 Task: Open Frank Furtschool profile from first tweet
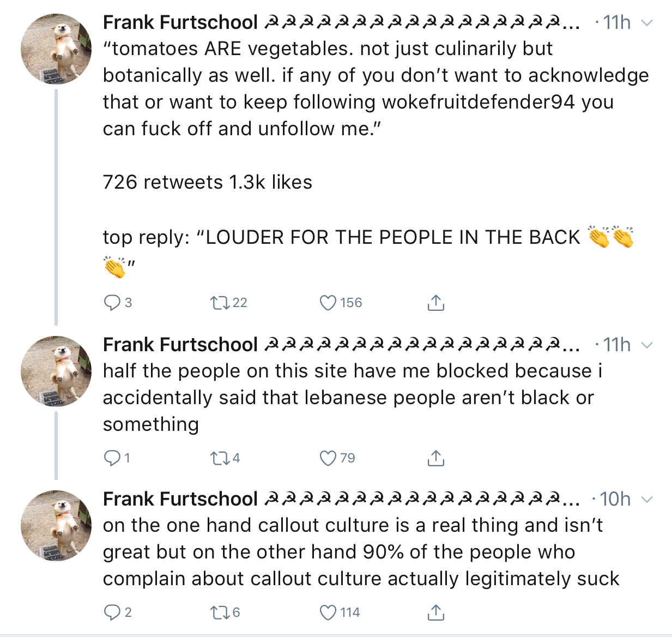click(180, 22)
